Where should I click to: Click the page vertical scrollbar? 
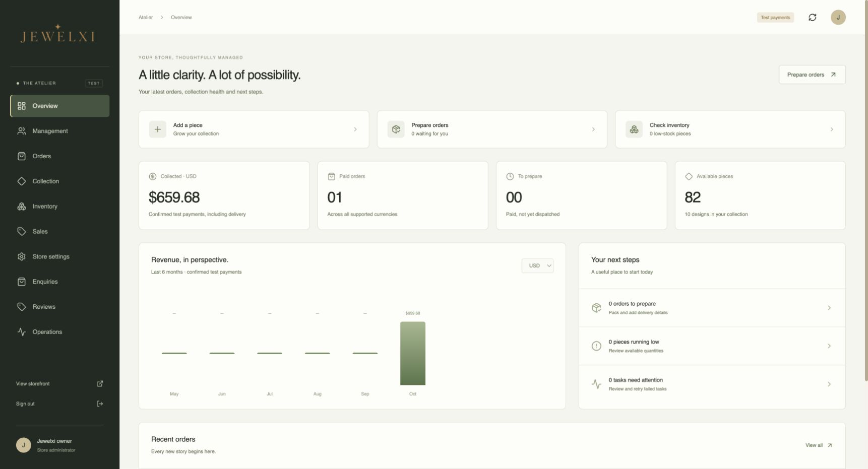tap(866, 191)
